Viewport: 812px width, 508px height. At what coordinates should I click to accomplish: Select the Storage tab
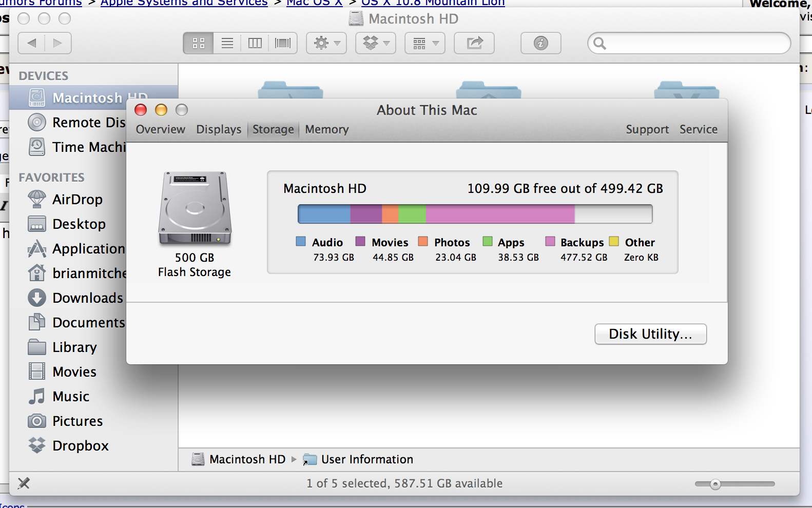coord(273,129)
